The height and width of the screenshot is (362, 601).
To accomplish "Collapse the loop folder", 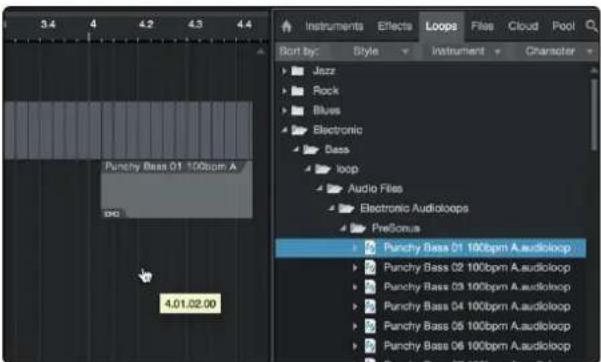I will tap(308, 169).
